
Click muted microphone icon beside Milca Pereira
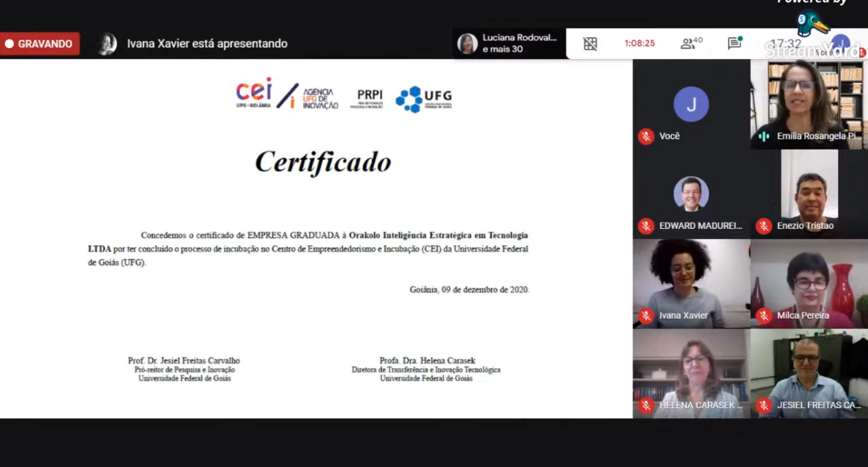coord(764,315)
